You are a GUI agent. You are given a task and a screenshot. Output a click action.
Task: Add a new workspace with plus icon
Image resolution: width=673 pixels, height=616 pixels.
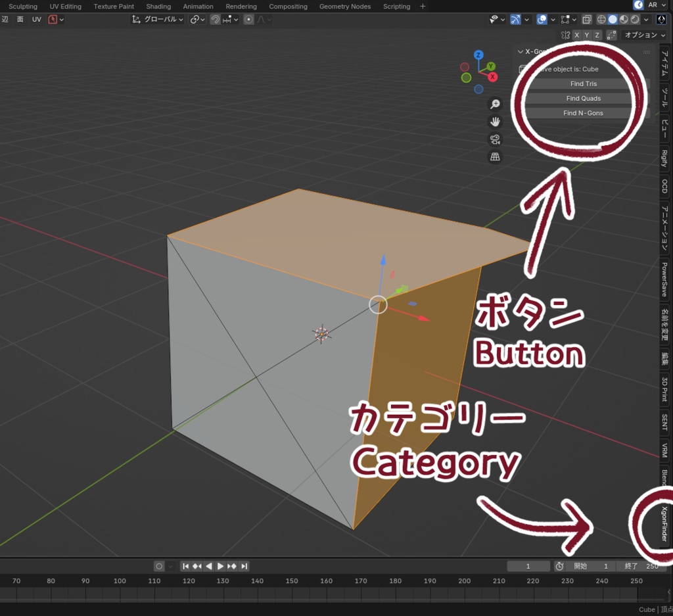[x=423, y=7]
